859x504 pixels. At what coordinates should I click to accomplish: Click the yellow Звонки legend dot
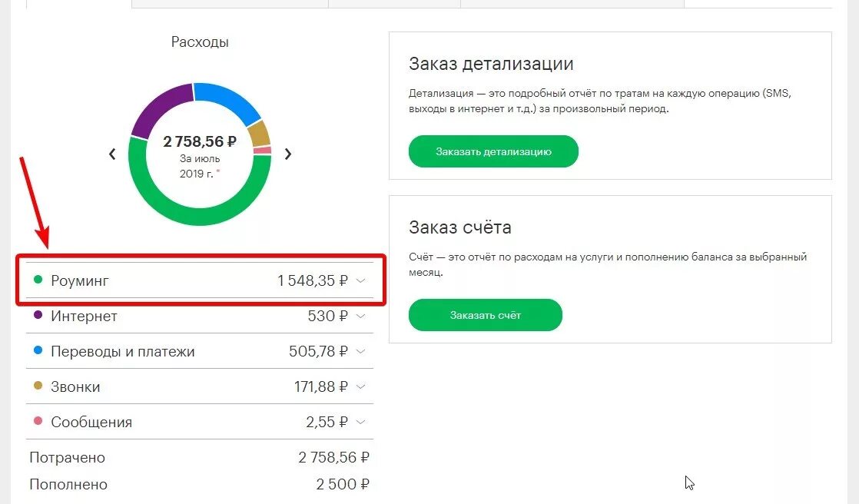38,386
